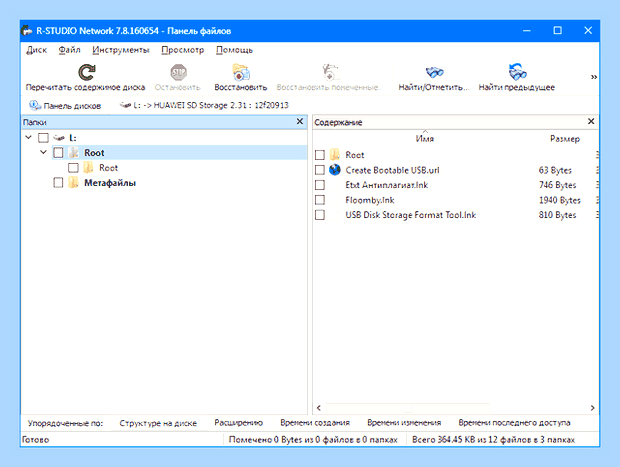Viewport: 620px width, 467px height.
Task: Click the Размер column header
Action: pos(565,139)
